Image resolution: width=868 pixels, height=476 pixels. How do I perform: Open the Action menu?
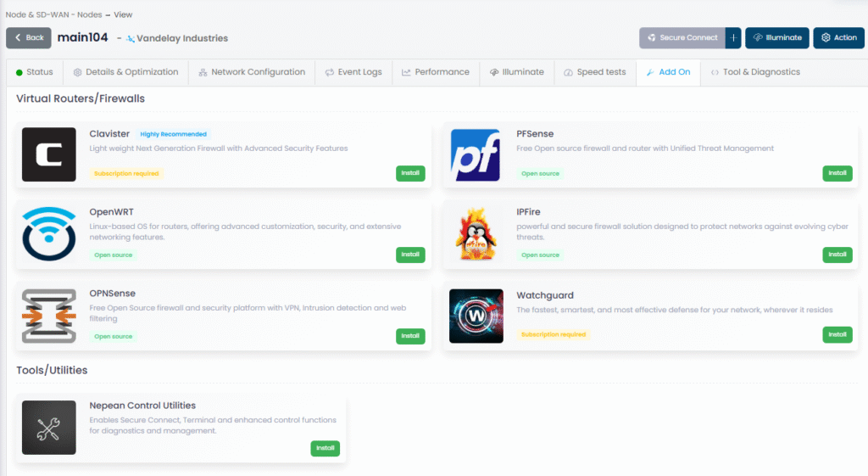coord(838,38)
